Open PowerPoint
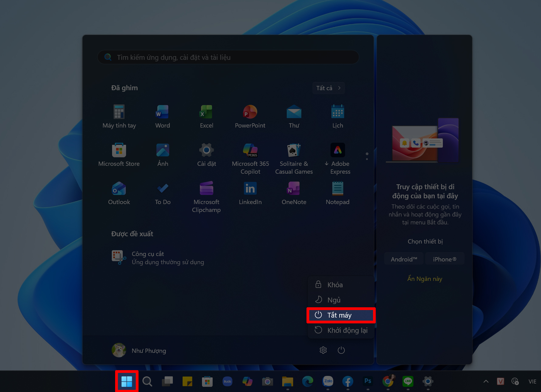The image size is (541, 392). 250,116
